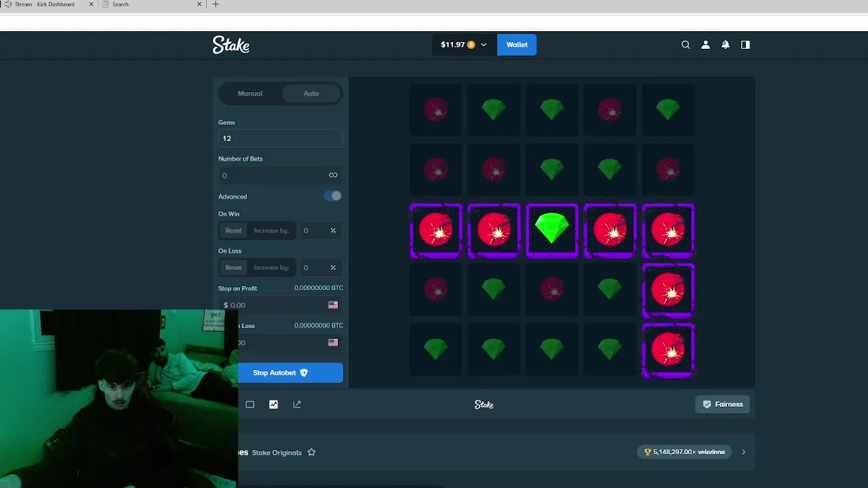Toggle the chat sidebar panel icon
The image size is (868, 488).
pyautogui.click(x=745, y=45)
